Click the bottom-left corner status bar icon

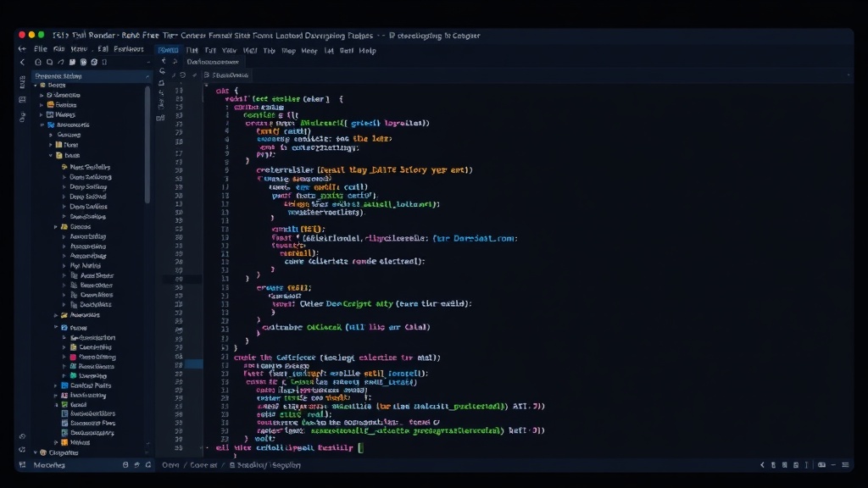point(23,465)
